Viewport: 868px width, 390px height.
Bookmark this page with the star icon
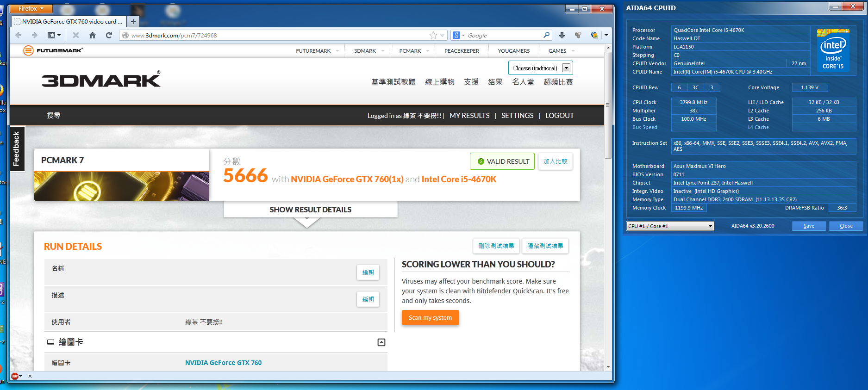(433, 35)
